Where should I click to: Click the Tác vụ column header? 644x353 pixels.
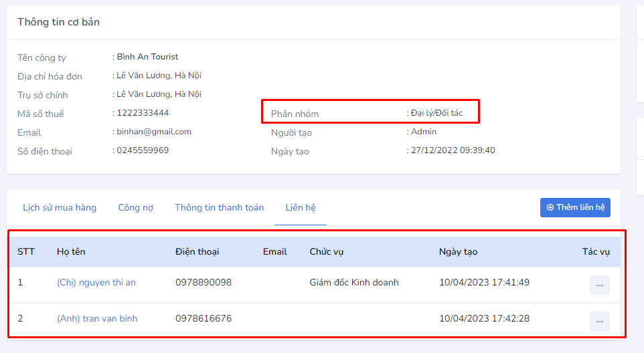tap(595, 252)
